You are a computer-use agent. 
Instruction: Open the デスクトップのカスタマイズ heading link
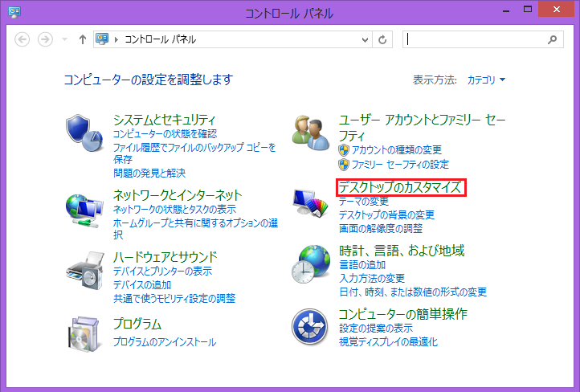tap(400, 188)
